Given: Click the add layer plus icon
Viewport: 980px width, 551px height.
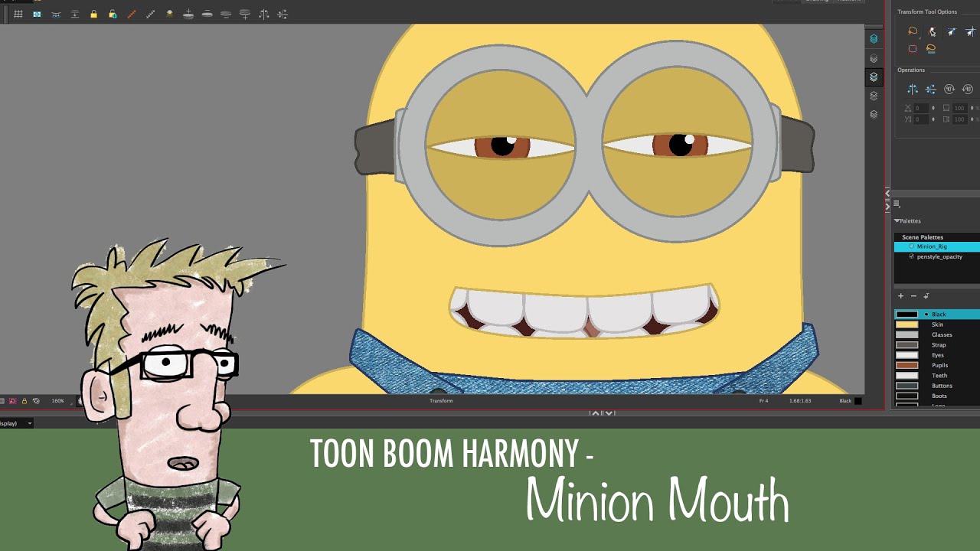Looking at the screenshot, I should pos(188,15).
